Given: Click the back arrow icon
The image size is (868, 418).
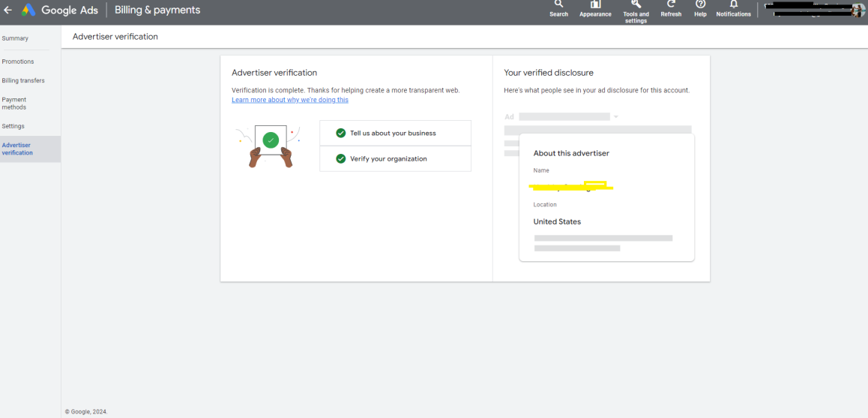Looking at the screenshot, I should (x=7, y=10).
